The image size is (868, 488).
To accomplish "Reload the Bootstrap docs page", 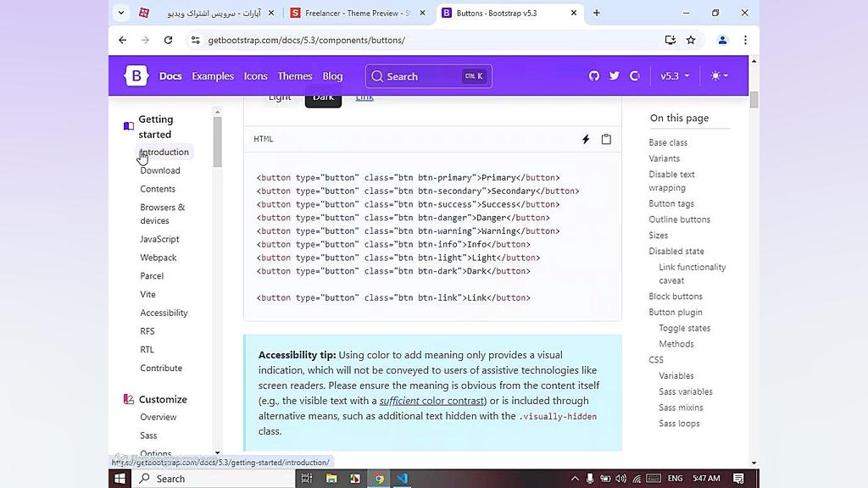I will tap(169, 40).
